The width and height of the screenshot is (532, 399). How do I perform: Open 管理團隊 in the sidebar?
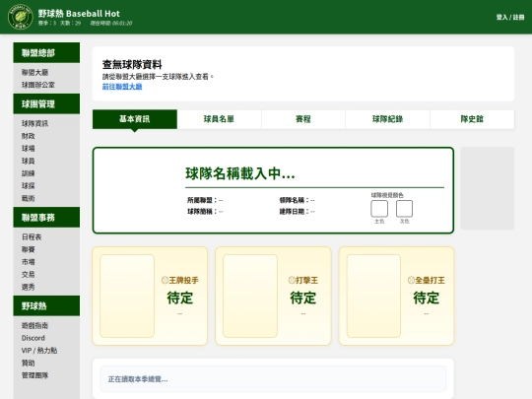coord(34,375)
